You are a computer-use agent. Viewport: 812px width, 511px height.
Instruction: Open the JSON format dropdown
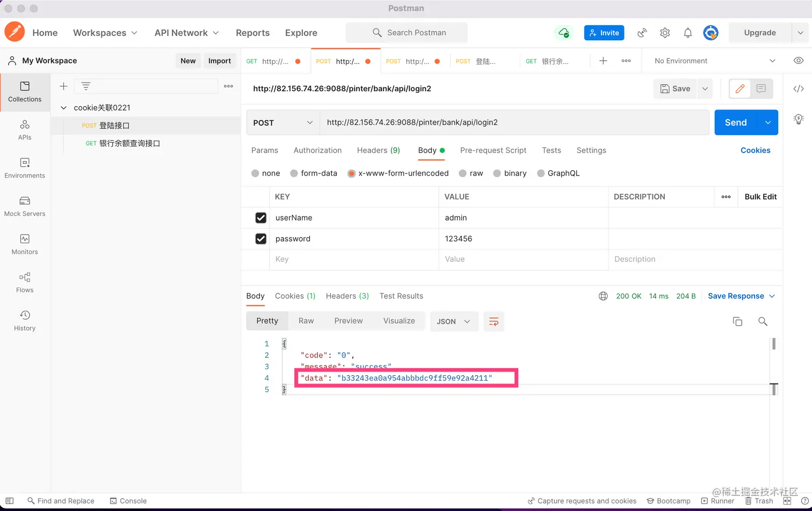(454, 321)
